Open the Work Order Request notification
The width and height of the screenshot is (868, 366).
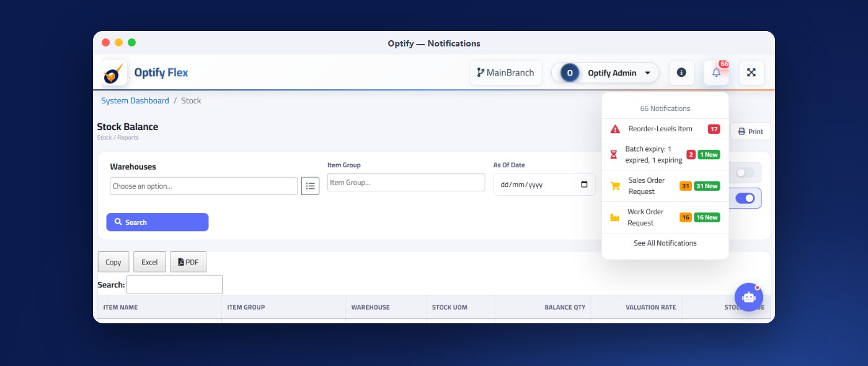[665, 217]
